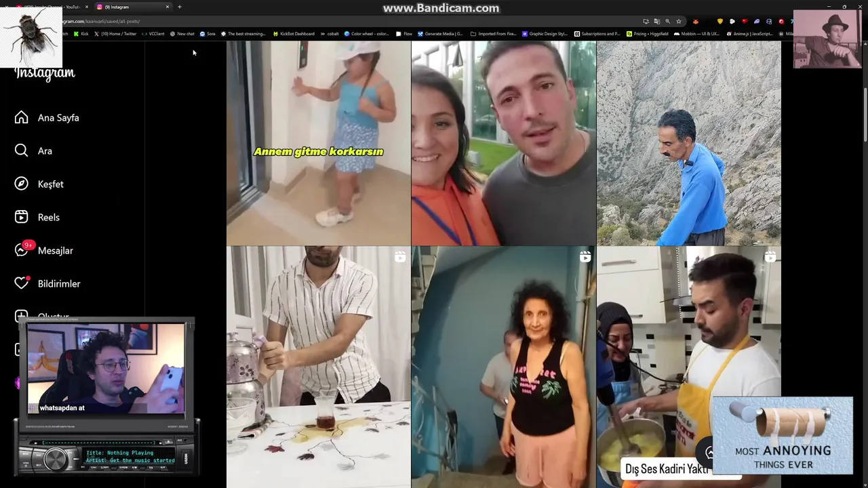The image size is (868, 488).
Task: Bookmark this page with star icon
Action: click(x=679, y=21)
